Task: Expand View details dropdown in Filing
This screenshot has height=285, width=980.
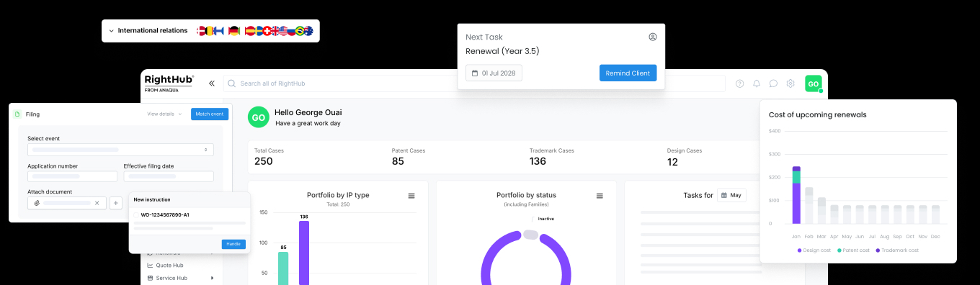Action: click(164, 114)
